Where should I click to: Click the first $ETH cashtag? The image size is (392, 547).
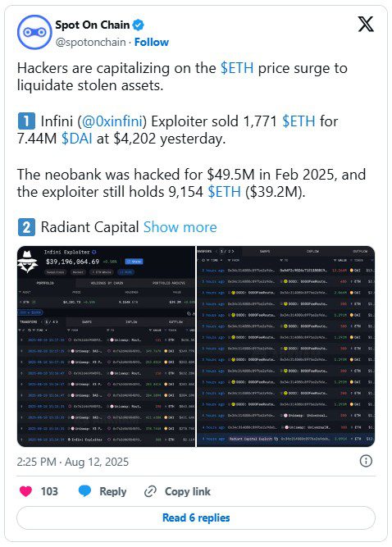tap(237, 68)
